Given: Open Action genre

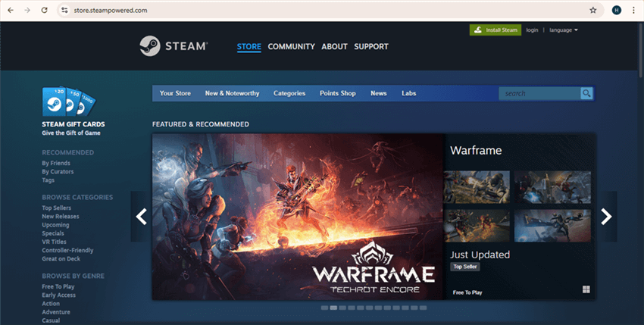Looking at the screenshot, I should 51,304.
